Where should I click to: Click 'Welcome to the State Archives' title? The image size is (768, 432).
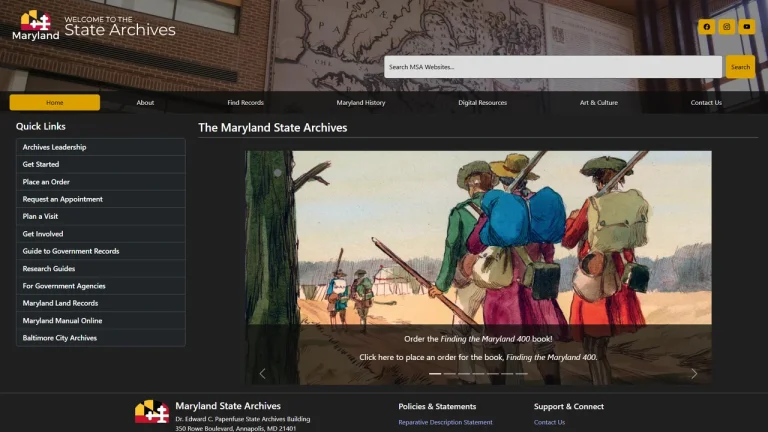120,26
